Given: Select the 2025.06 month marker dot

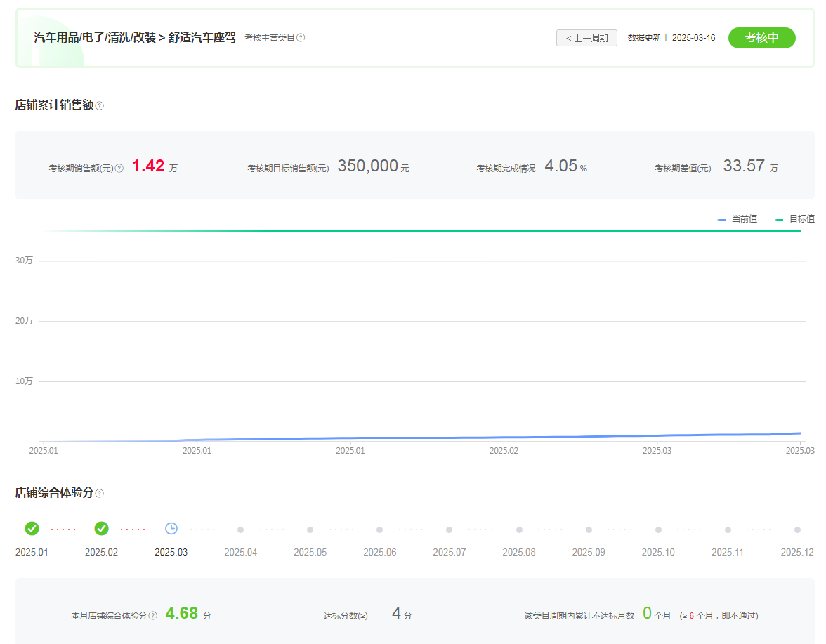Looking at the screenshot, I should tap(379, 530).
